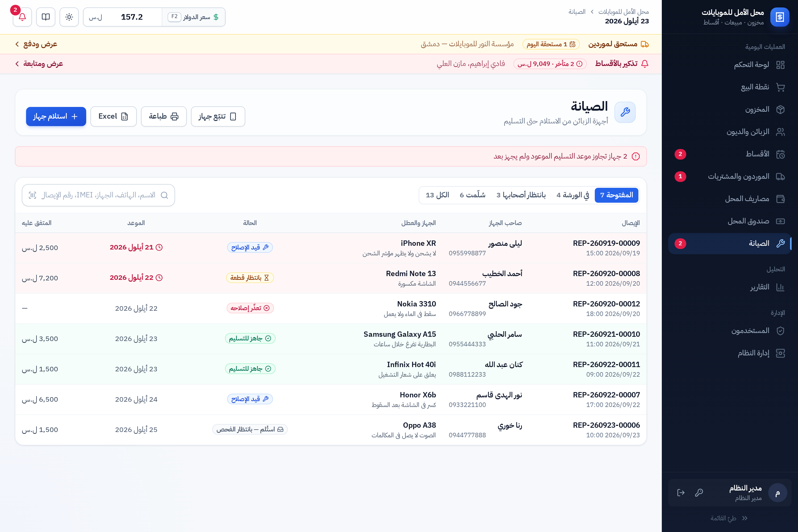Screen dimensions: 798x532
Task: Open مصاريف المحل expenses page
Action: click(729, 199)
